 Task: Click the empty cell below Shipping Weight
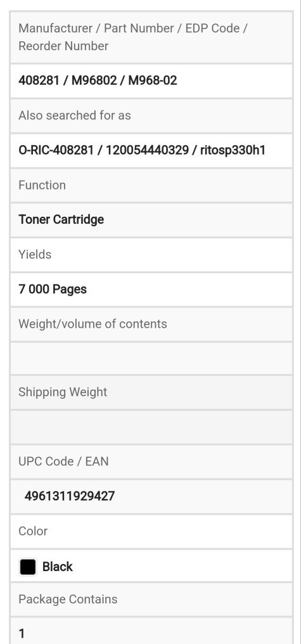(151, 427)
